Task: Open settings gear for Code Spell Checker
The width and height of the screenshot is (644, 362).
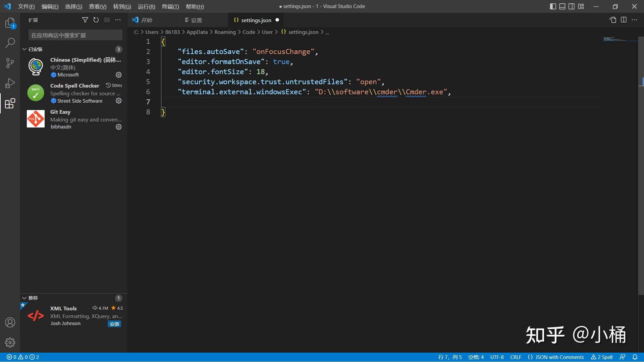Action: coord(118,101)
